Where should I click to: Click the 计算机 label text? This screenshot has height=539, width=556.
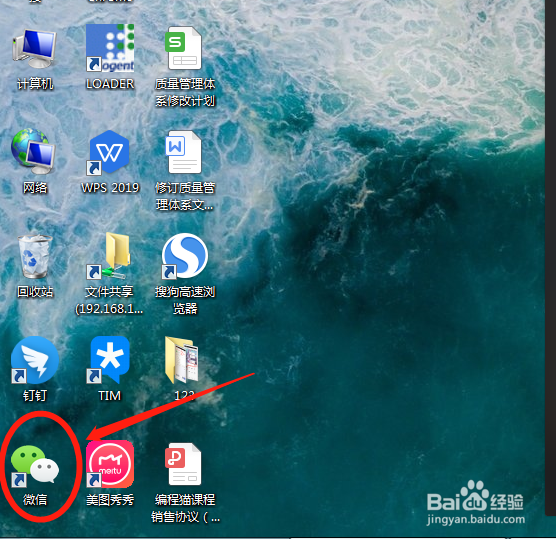tap(35, 84)
